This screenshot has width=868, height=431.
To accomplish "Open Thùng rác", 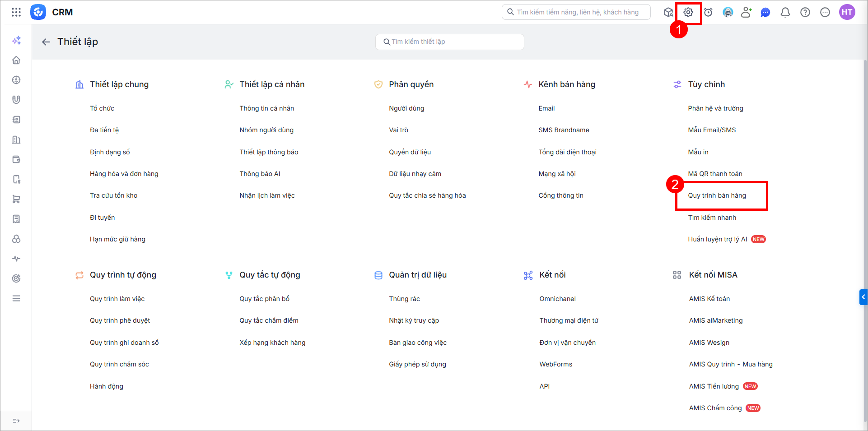I will click(x=404, y=299).
